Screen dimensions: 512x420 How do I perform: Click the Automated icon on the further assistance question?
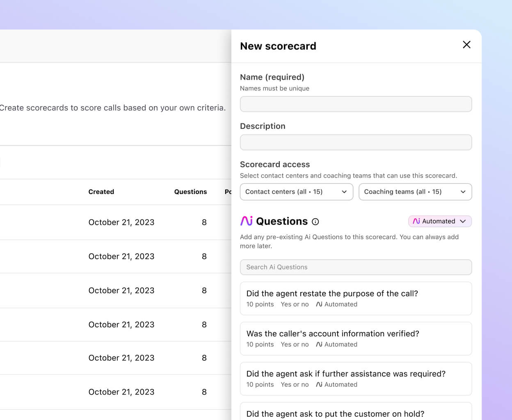coord(319,384)
